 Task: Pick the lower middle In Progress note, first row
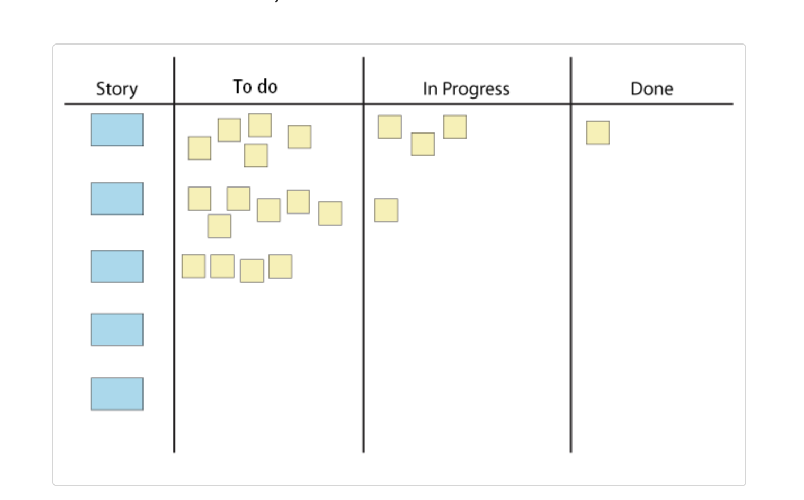point(423,144)
